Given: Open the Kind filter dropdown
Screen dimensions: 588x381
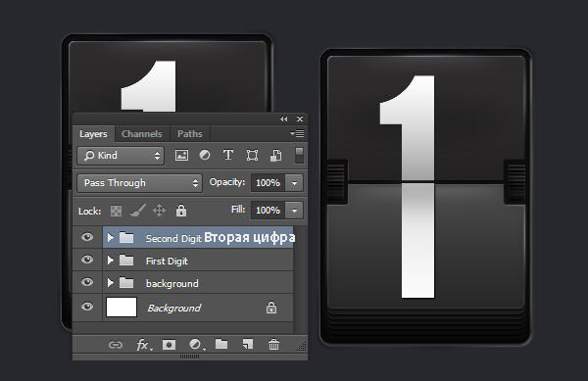Looking at the screenshot, I should point(121,156).
